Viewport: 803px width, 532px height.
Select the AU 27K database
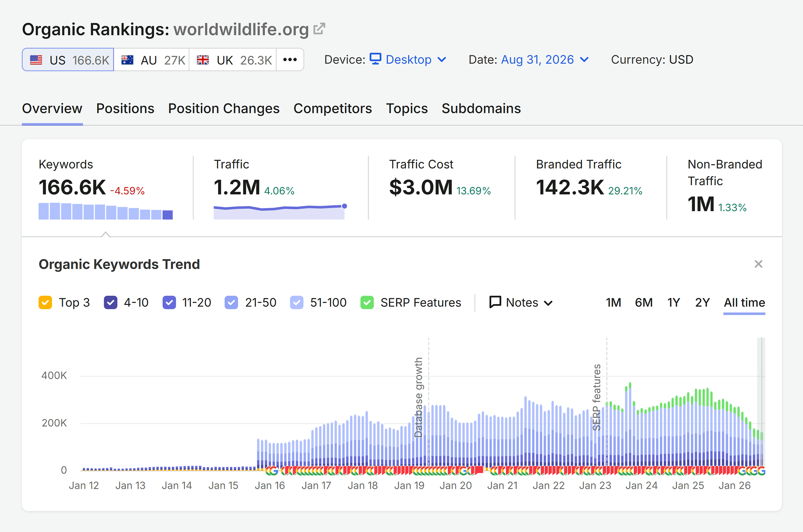pos(151,60)
